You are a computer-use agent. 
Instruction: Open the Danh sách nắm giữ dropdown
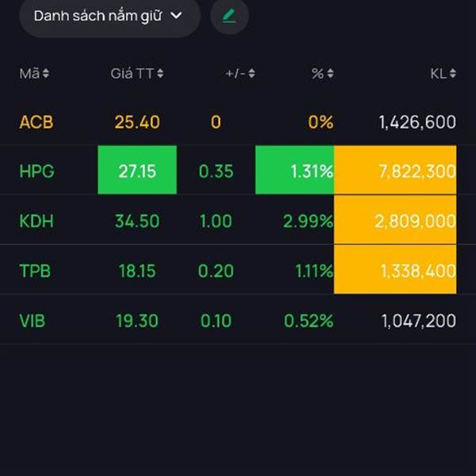[x=109, y=16]
